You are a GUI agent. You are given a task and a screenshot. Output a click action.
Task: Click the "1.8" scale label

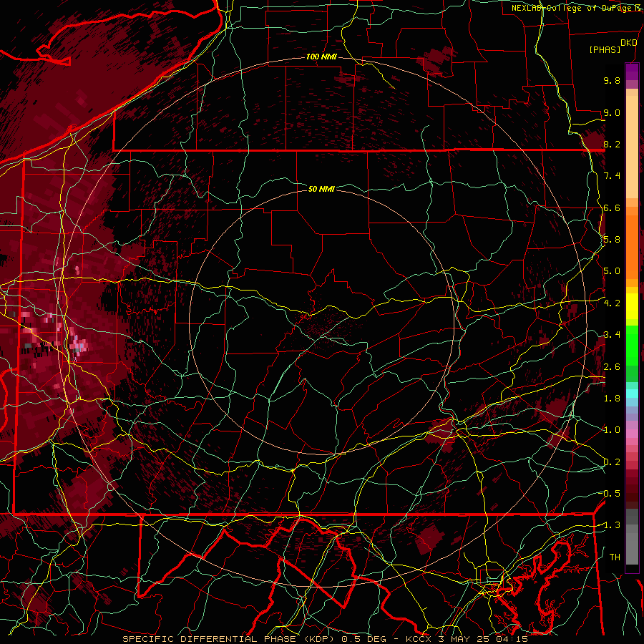612,399
